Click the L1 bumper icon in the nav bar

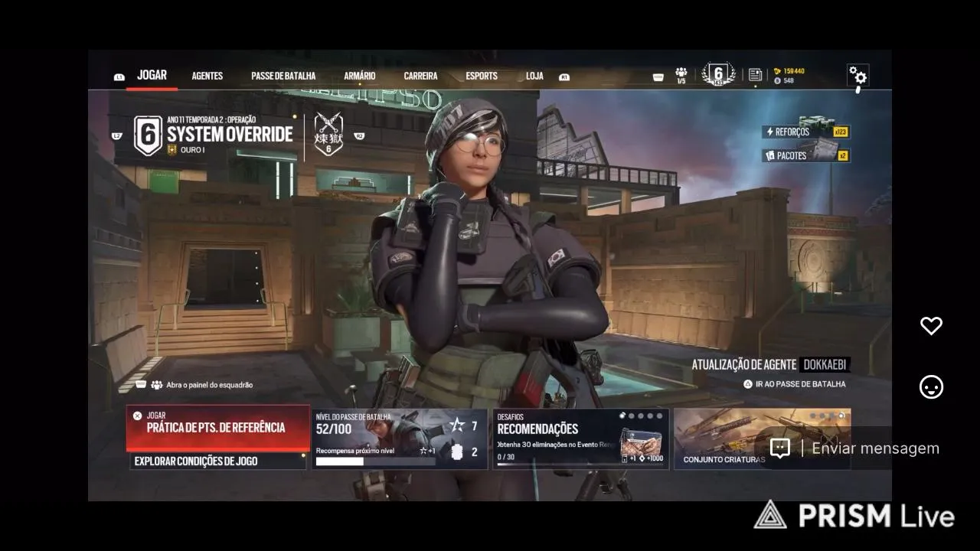[x=119, y=77]
